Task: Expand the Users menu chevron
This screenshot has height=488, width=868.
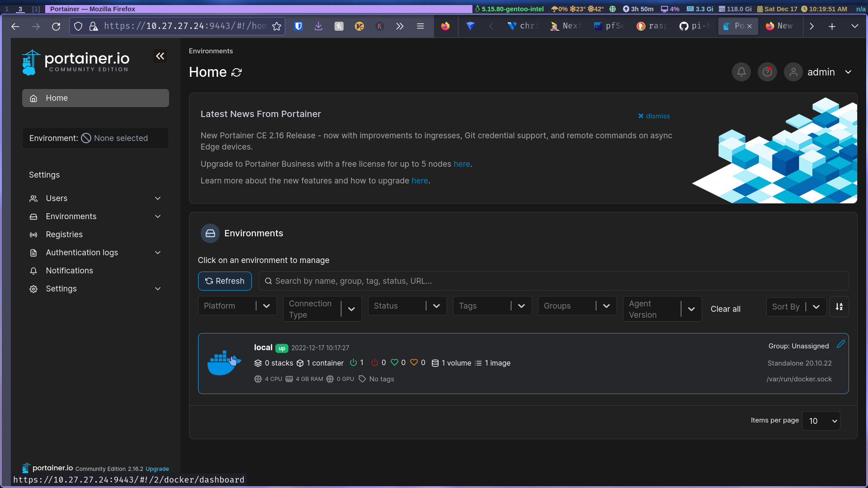Action: 158,198
